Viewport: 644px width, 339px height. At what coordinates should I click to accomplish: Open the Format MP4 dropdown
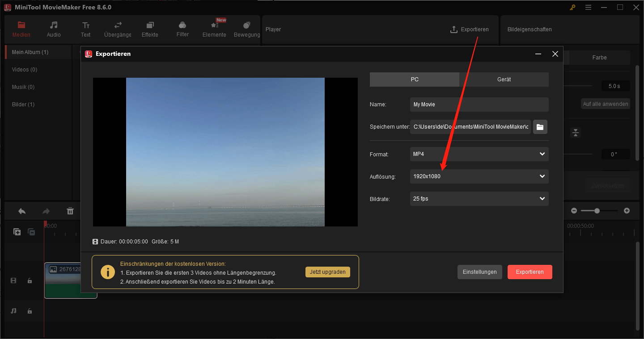(479, 154)
